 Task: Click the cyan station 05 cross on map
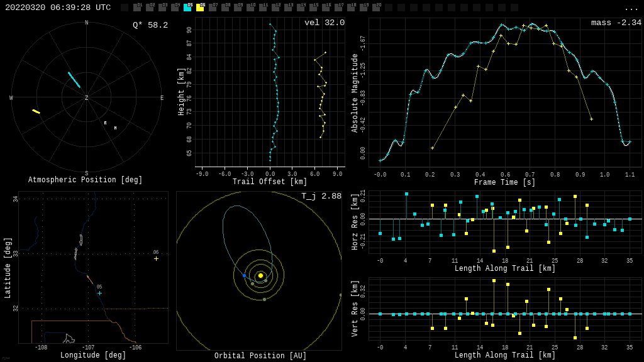click(x=99, y=293)
